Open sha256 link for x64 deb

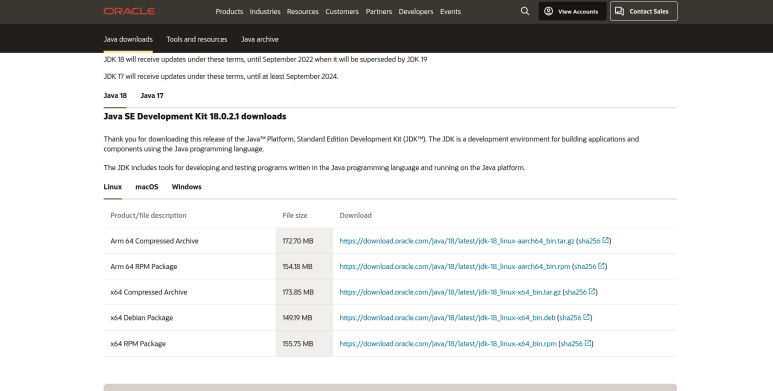[570, 318]
